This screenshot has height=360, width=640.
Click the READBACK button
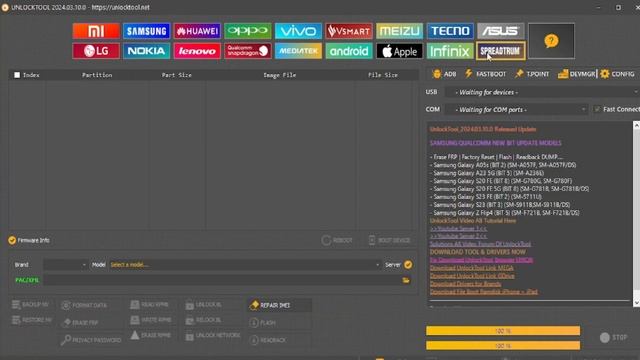[x=268, y=340]
